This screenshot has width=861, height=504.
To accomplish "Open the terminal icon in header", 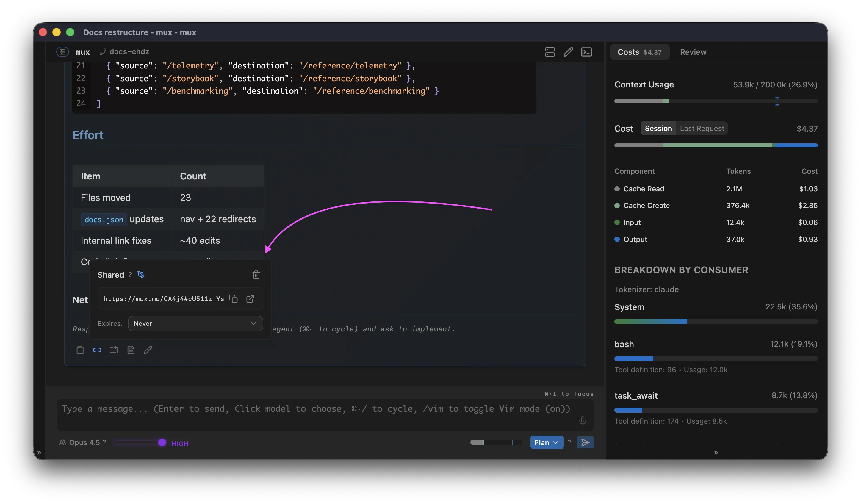I will [586, 52].
